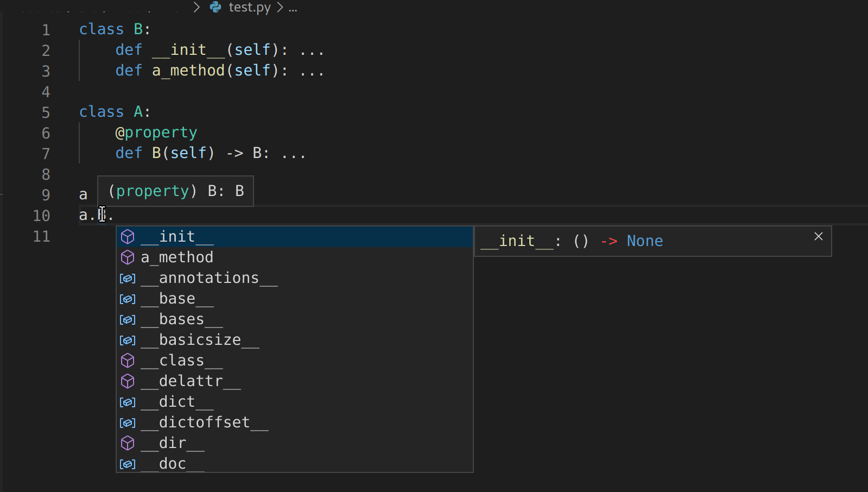Image resolution: width=868 pixels, height=492 pixels.
Task: Click the method icon beside __init__
Action: [128, 236]
